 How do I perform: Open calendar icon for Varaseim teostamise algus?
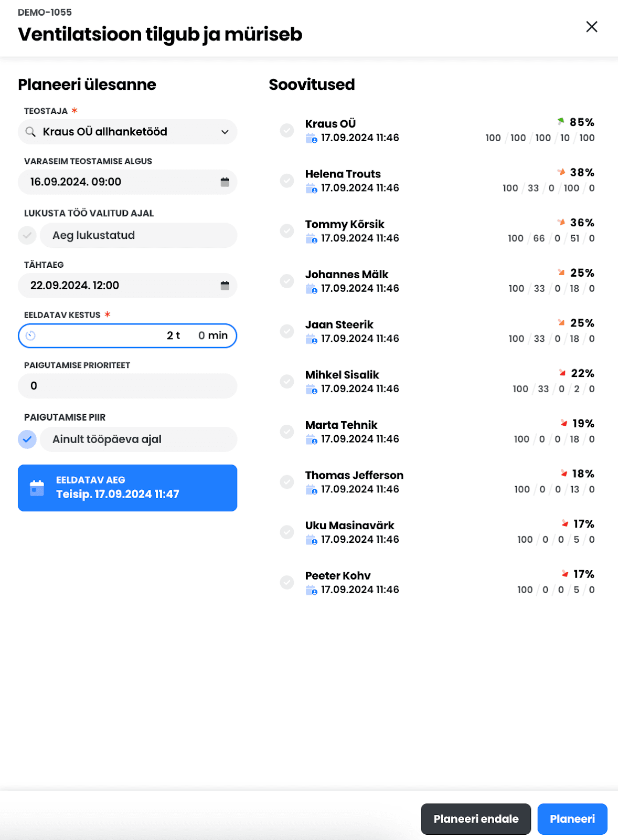tap(225, 182)
